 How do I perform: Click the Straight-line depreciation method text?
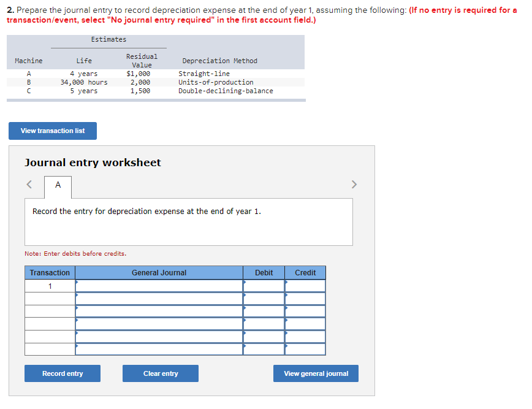[204, 74]
